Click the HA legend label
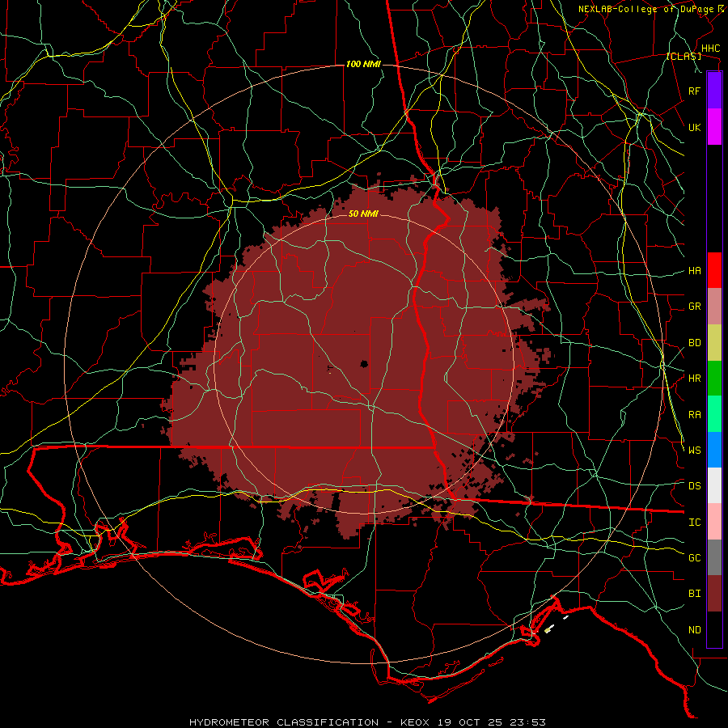The height and width of the screenshot is (728, 728). (694, 271)
